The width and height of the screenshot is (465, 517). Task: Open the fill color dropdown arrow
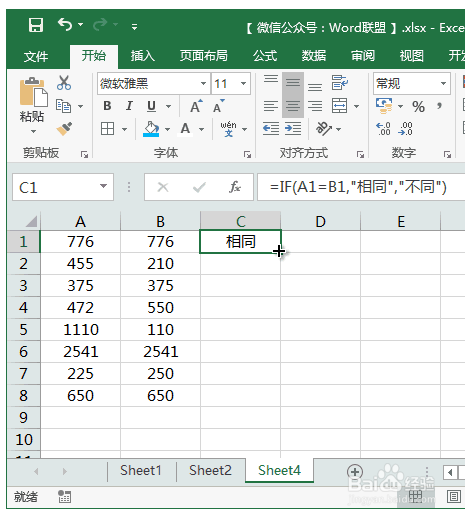point(167,129)
